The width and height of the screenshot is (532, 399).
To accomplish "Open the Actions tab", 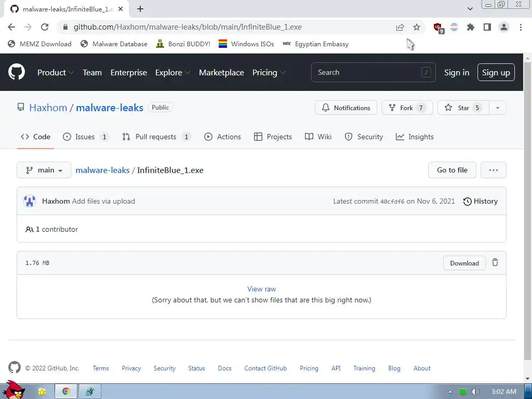I will click(x=222, y=137).
